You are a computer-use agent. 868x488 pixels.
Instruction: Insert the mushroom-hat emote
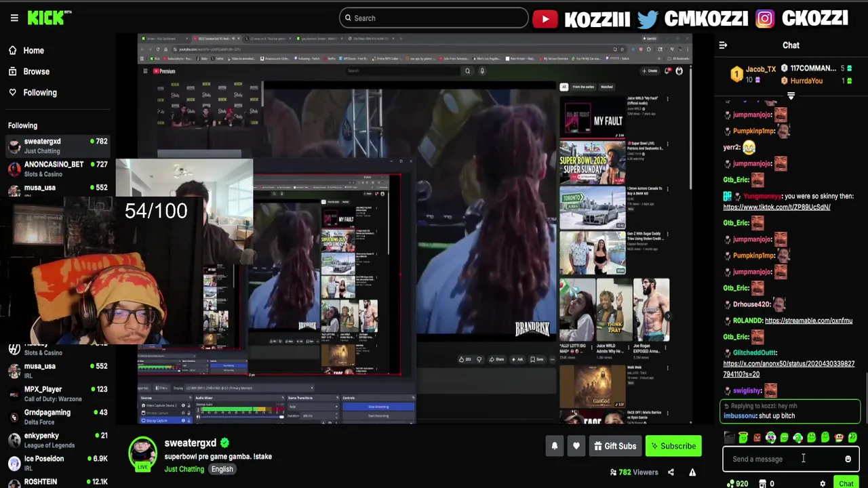[x=839, y=438]
